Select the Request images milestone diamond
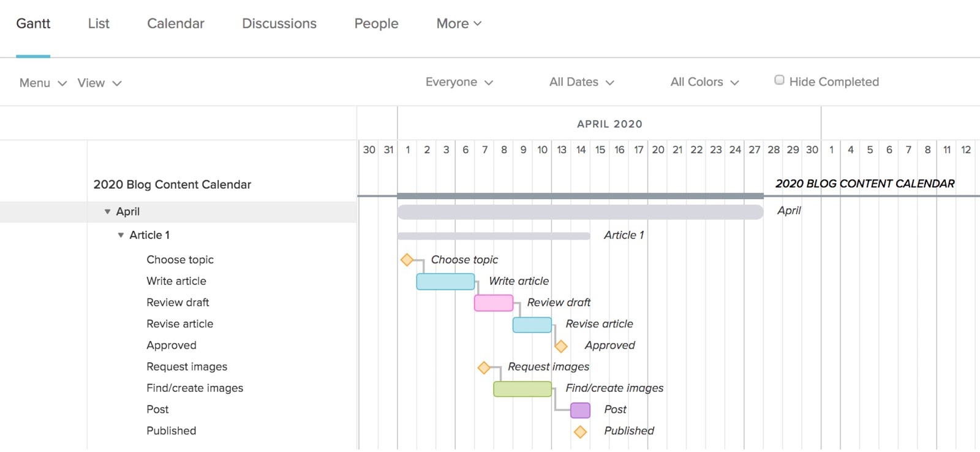 click(484, 367)
